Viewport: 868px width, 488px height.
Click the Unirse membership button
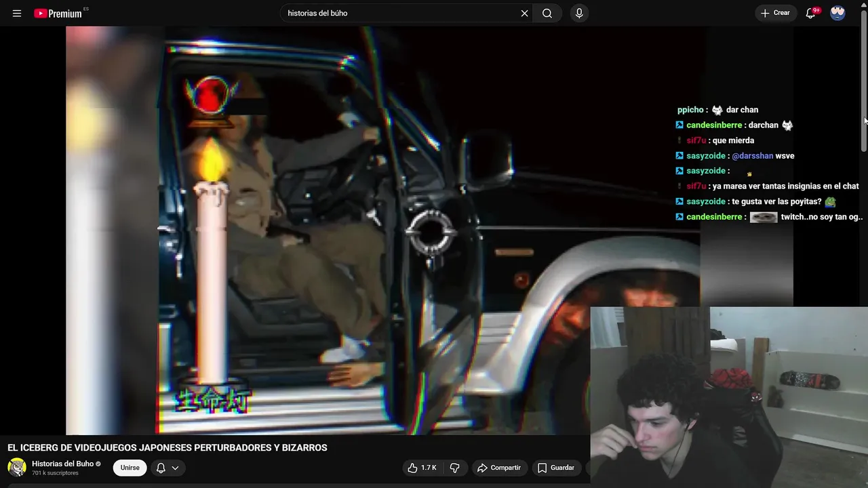(130, 468)
